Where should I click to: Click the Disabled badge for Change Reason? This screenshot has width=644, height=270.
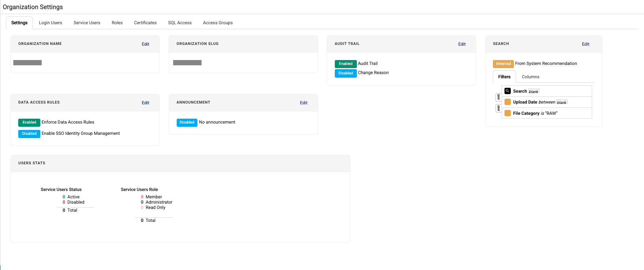346,73
